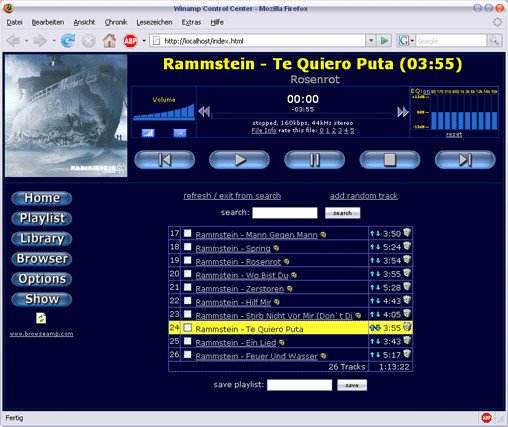This screenshot has width=508, height=427.
Task: Check the box for track 17 Mann Gegen Mann
Action: click(x=188, y=233)
